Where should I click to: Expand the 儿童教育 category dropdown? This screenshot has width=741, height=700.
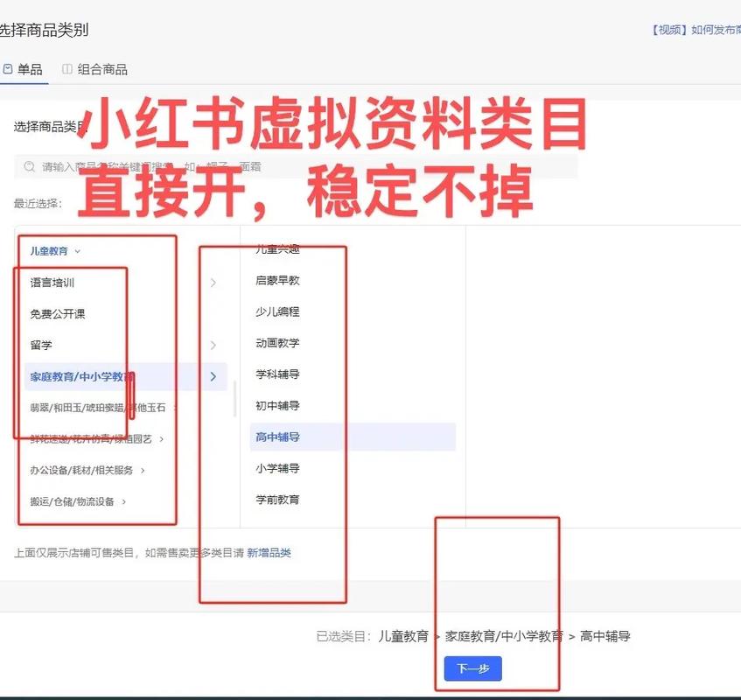point(77,251)
